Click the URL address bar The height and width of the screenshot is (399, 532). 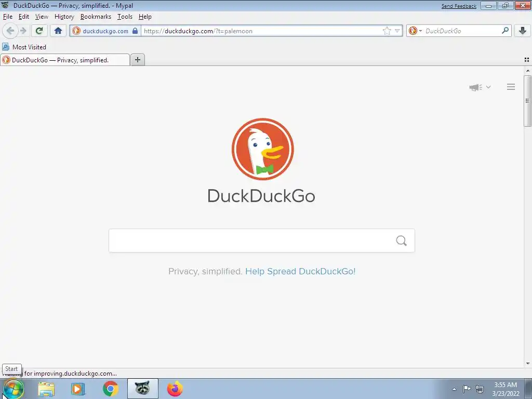tap(261, 31)
